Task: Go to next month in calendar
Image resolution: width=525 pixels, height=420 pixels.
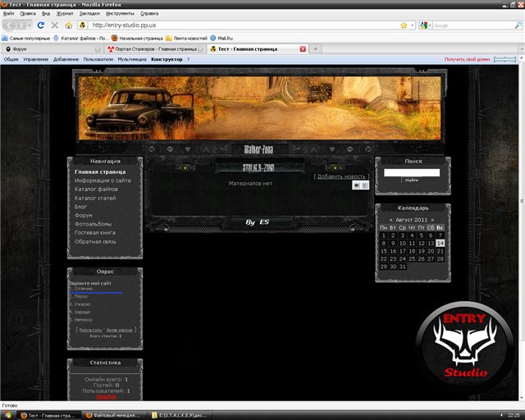Action: coord(432,220)
